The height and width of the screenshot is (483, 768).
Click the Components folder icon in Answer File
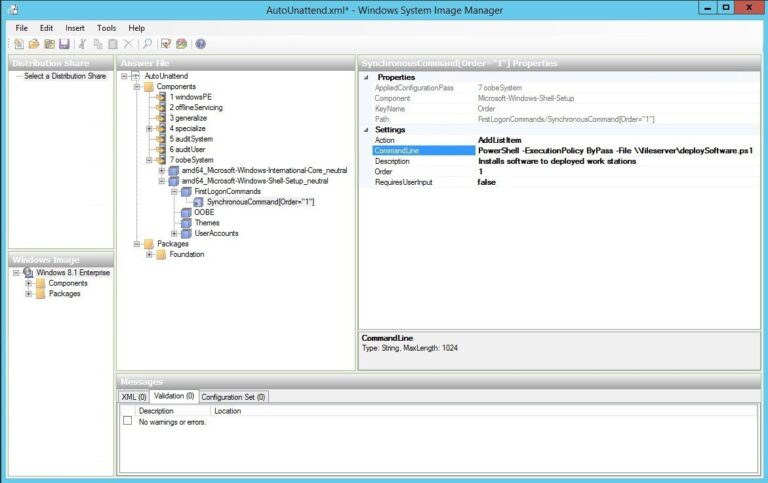(x=148, y=87)
